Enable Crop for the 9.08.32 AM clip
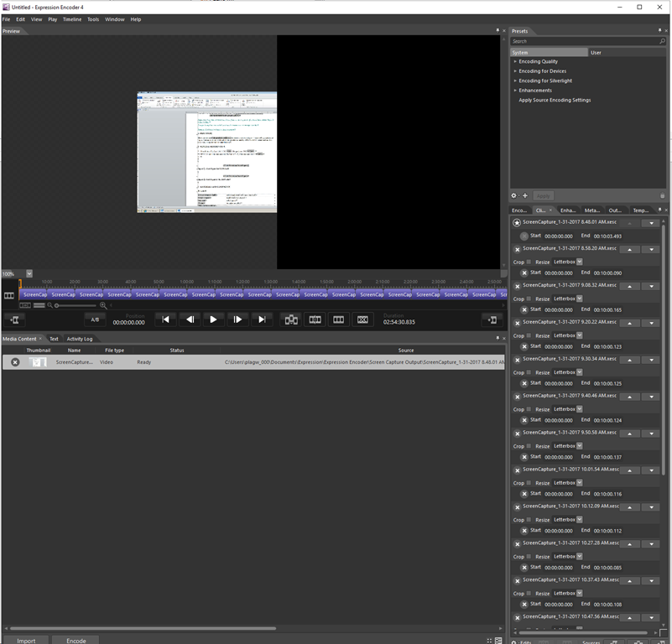The image size is (672, 644). coord(529,299)
